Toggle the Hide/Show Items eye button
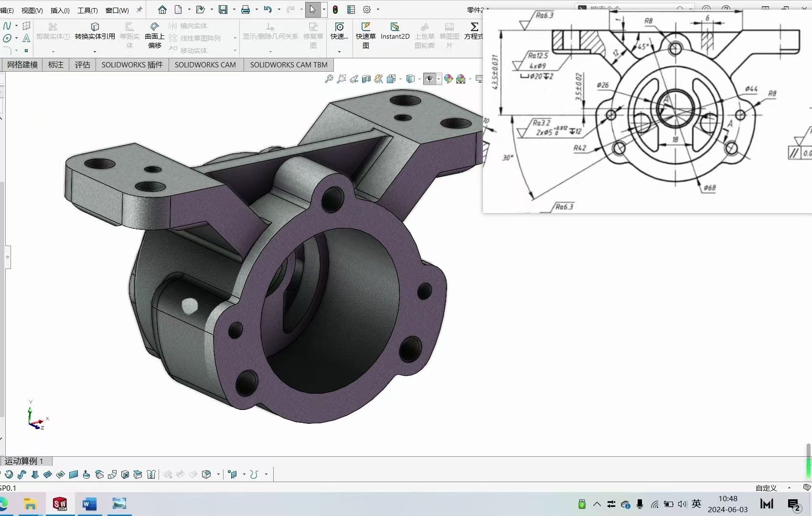The width and height of the screenshot is (812, 516). point(429,79)
